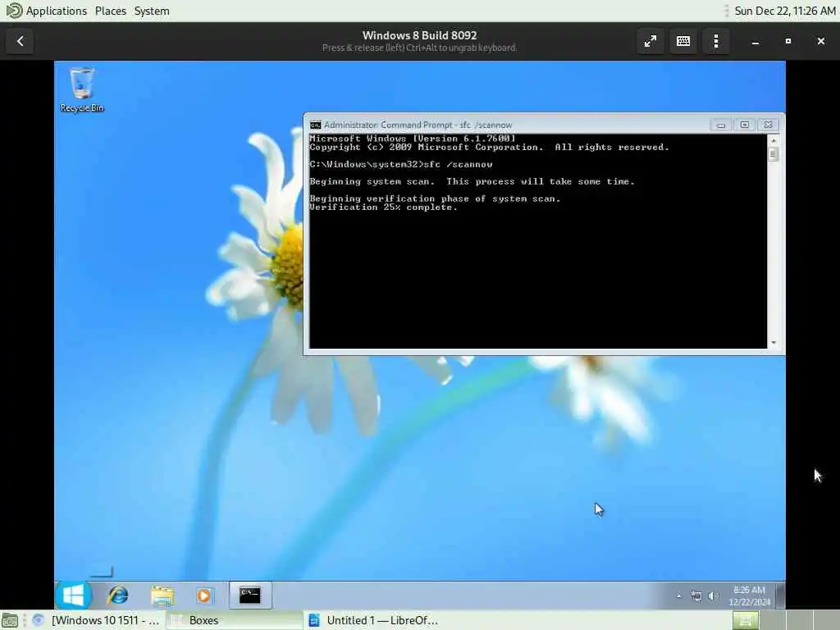Select the green workspace switcher cell
This screenshot has height=630, width=840.
click(745, 620)
